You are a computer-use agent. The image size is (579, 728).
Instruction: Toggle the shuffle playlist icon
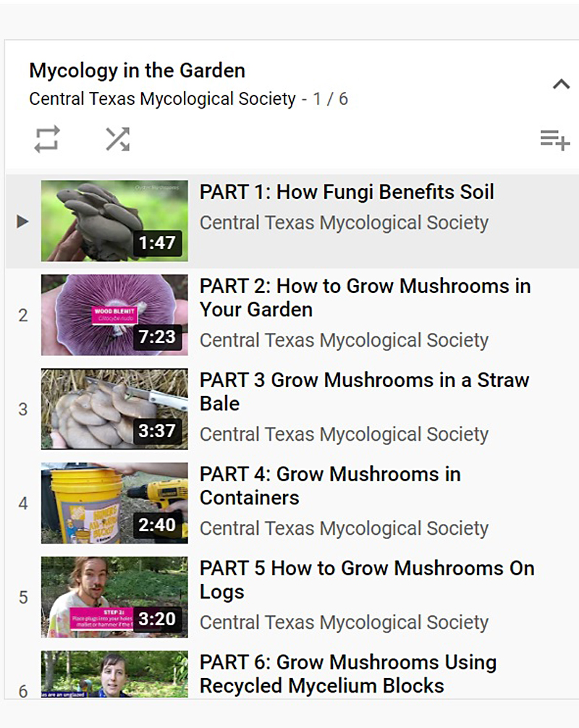point(117,139)
